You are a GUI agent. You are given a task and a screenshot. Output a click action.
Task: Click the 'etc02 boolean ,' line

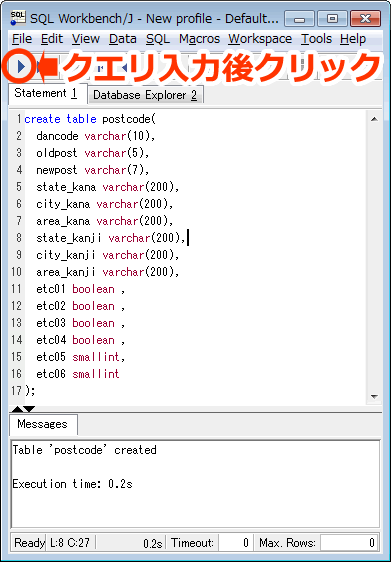81,306
